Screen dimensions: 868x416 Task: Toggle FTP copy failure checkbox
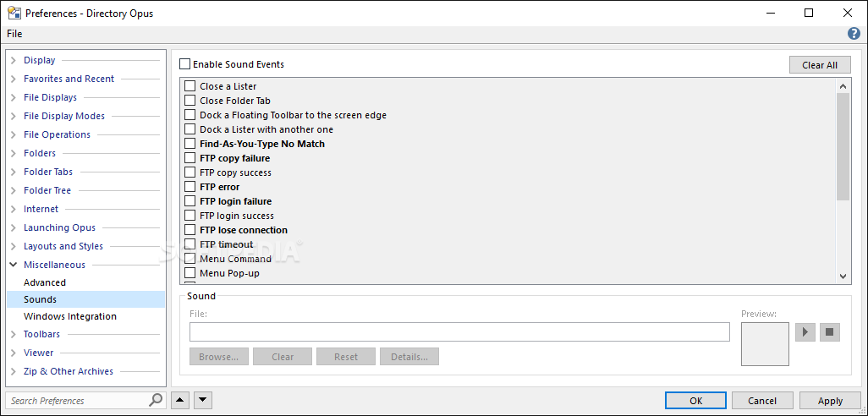click(x=190, y=158)
